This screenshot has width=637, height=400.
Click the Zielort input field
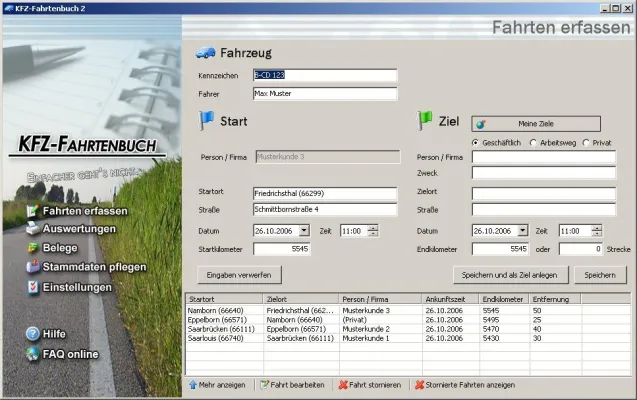(x=544, y=193)
